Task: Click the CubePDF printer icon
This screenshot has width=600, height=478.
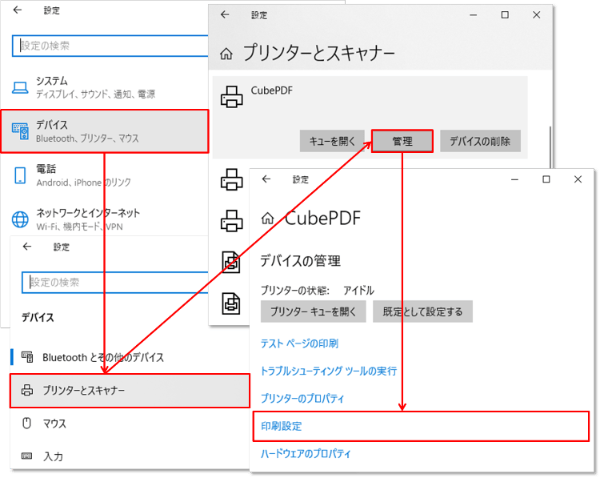Action: [232, 96]
